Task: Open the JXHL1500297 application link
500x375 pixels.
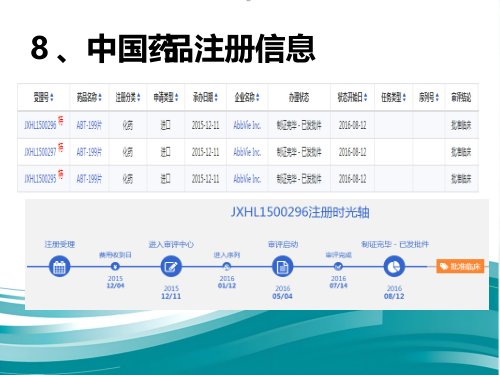Action: [40, 152]
